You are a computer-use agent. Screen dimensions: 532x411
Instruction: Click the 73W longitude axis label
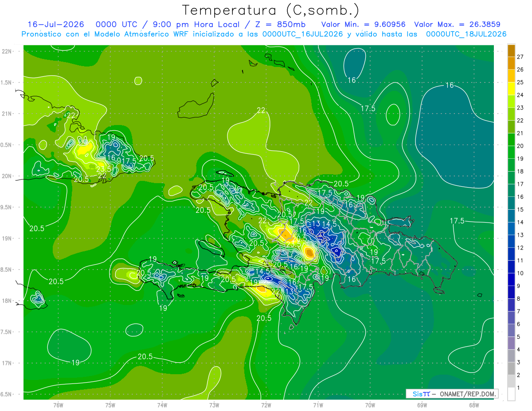(214, 405)
